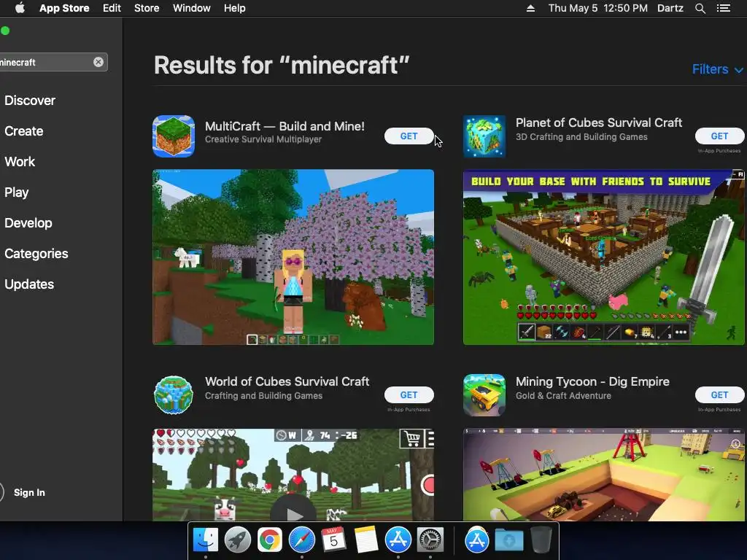Go to the Work section
Viewport: 747px width, 560px height.
pos(20,161)
